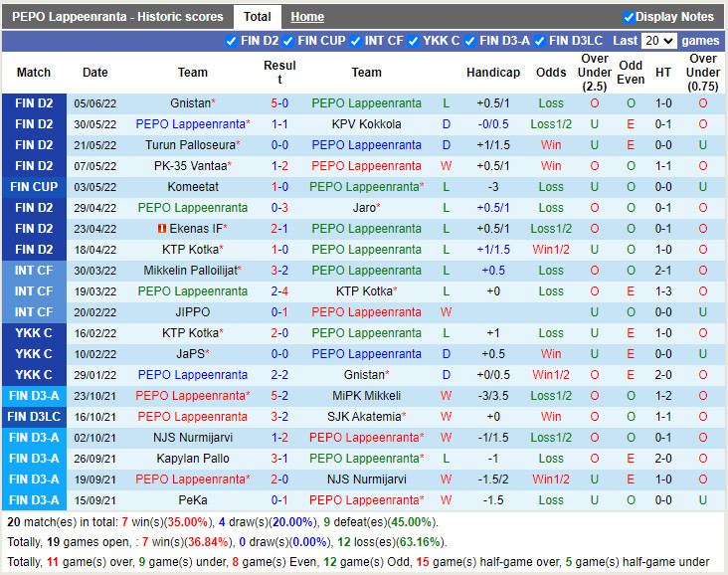Click the Handicap column header
This screenshot has height=575, width=728.
[492, 73]
